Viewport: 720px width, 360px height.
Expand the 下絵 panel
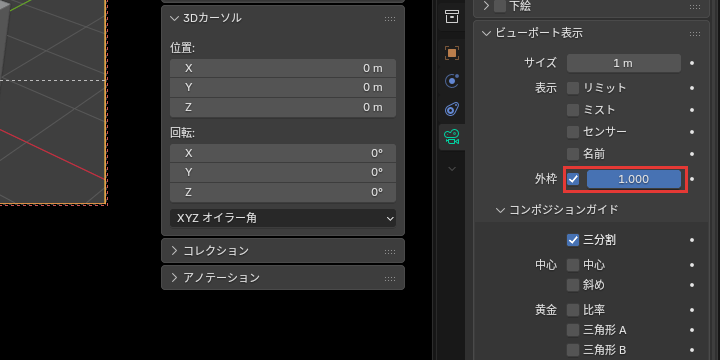tap(486, 6)
